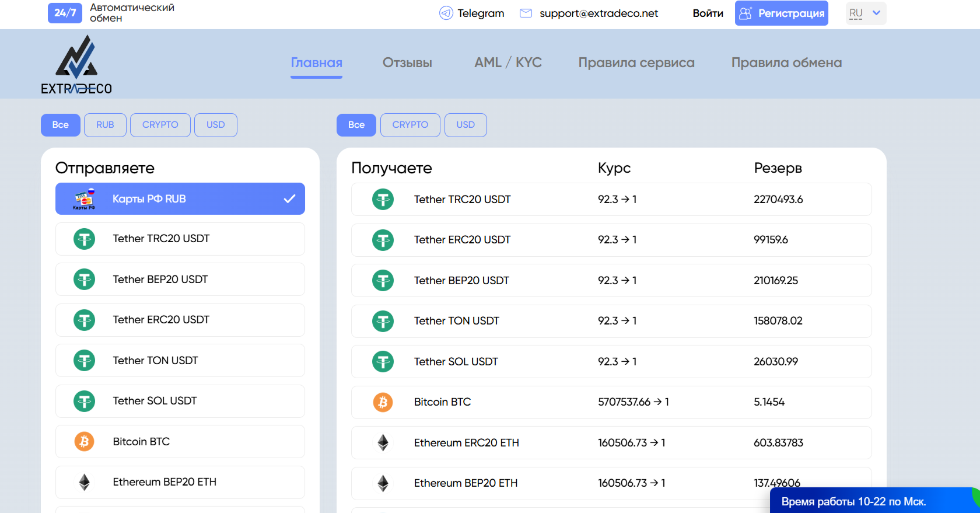The image size is (980, 513).
Task: Filter sending currencies by USD
Action: pyautogui.click(x=216, y=125)
